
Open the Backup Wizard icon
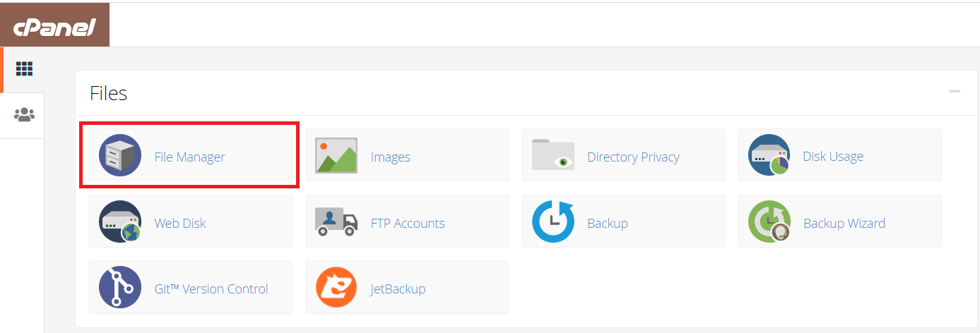769,222
